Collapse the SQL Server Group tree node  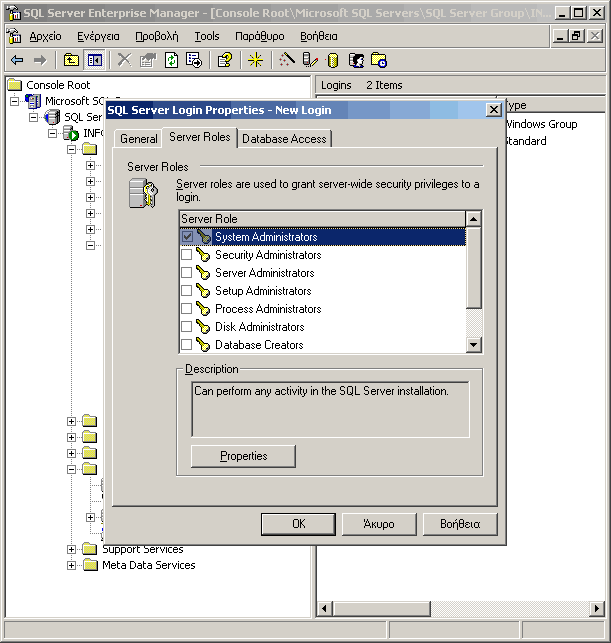[34, 117]
